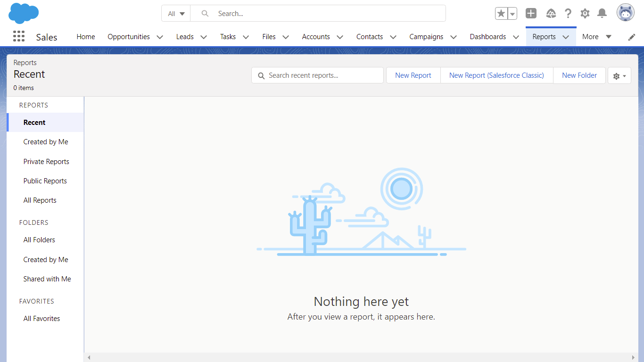This screenshot has height=362, width=644.
Task: Select Recent in the Reports sidebar
Action: 46,123
